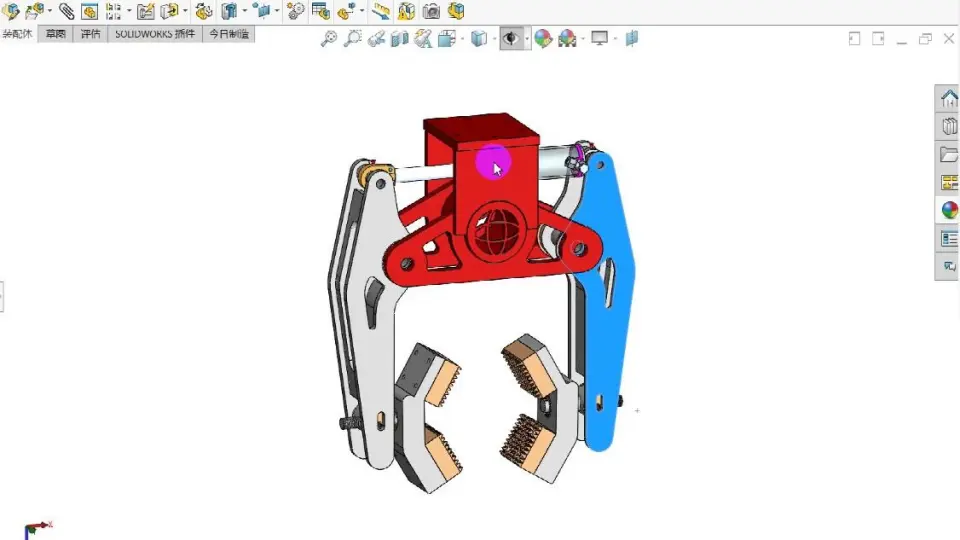Click the View Orientation icon
Screen dimensions: 960x540
[447, 39]
